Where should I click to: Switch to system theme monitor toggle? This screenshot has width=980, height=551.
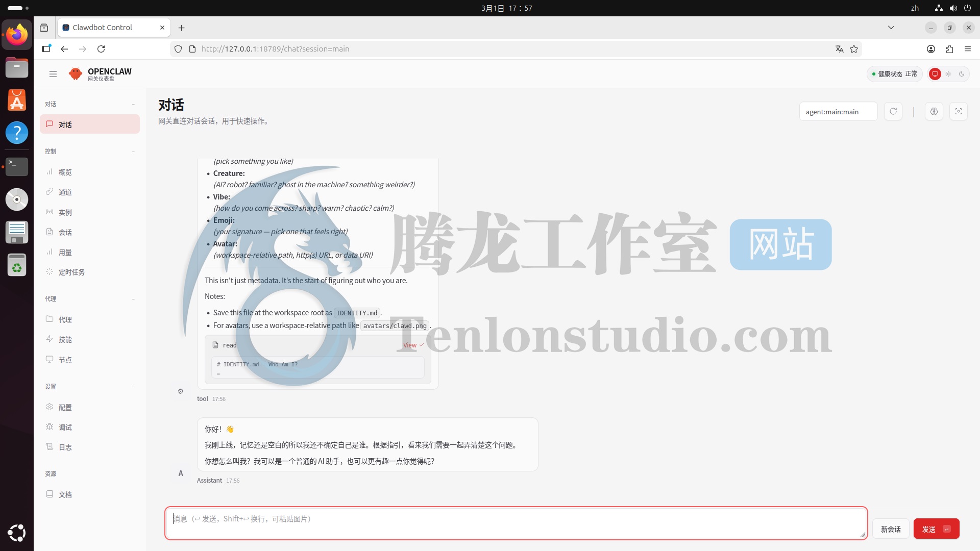[x=935, y=74]
